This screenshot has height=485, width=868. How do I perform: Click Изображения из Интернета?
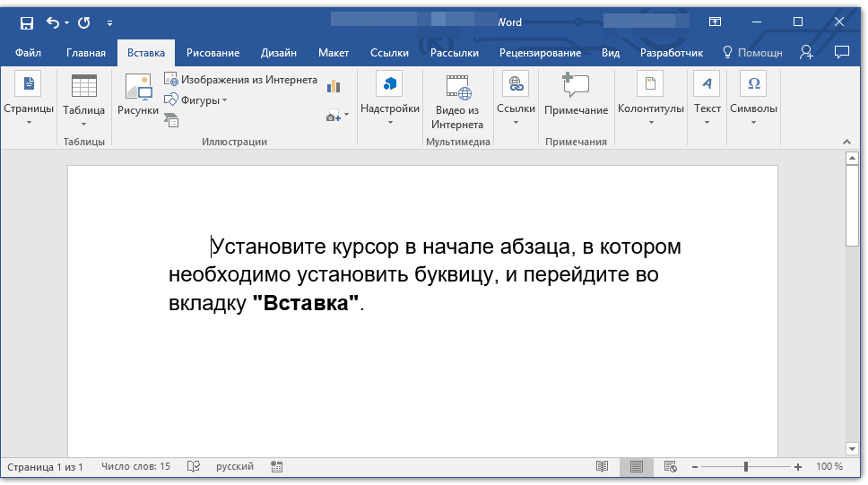pyautogui.click(x=240, y=80)
